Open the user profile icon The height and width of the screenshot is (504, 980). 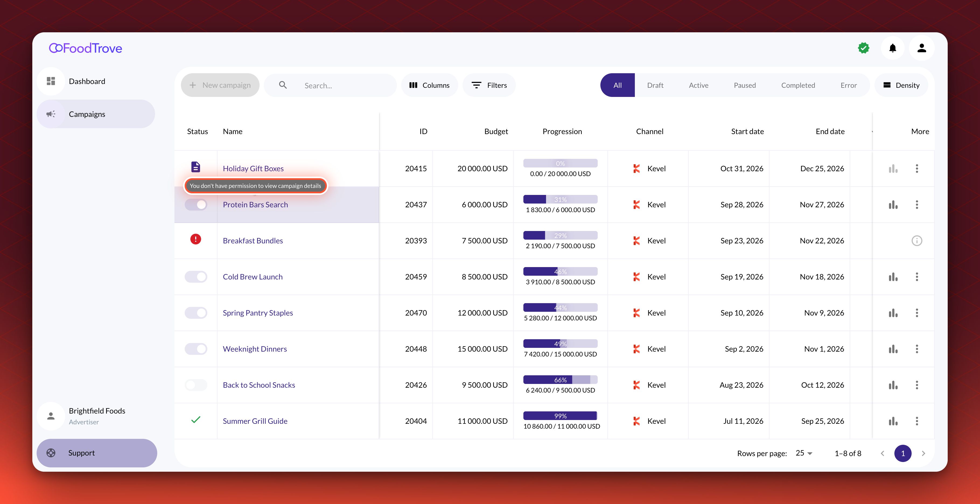pos(921,48)
